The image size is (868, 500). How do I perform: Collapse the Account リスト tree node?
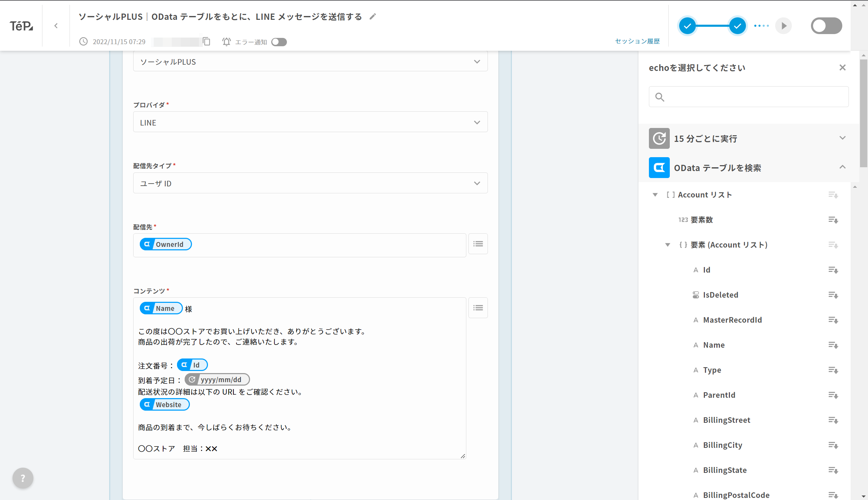(x=655, y=195)
